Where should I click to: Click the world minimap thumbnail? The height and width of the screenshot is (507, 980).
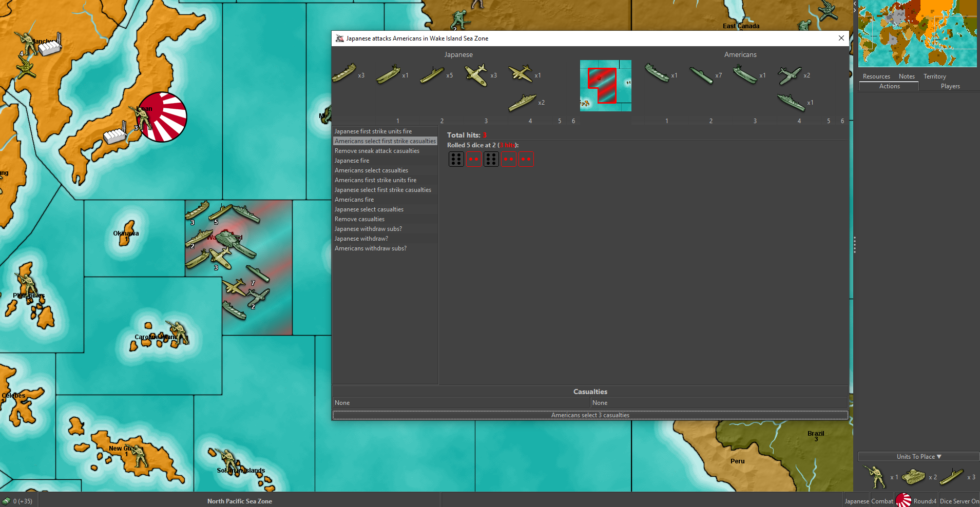coord(917,34)
